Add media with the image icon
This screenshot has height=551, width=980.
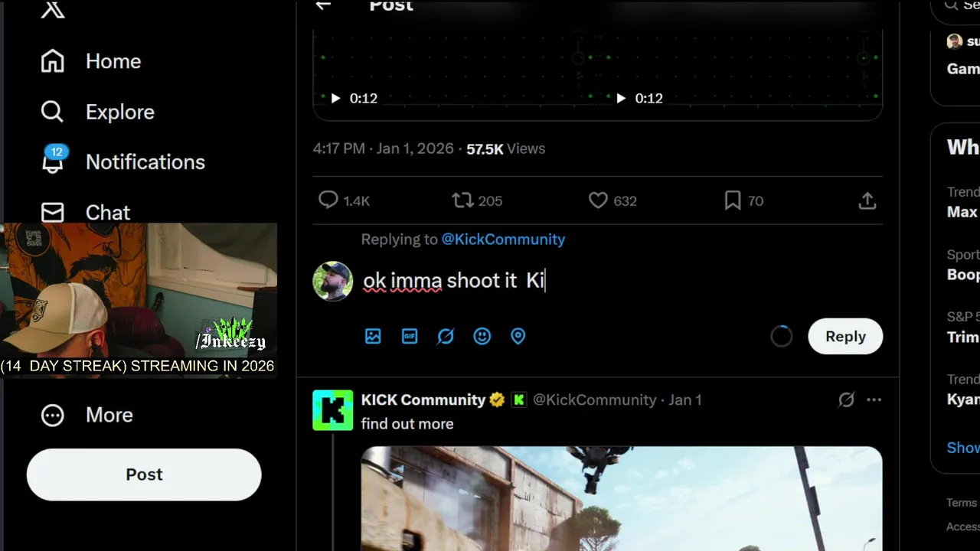coord(373,336)
